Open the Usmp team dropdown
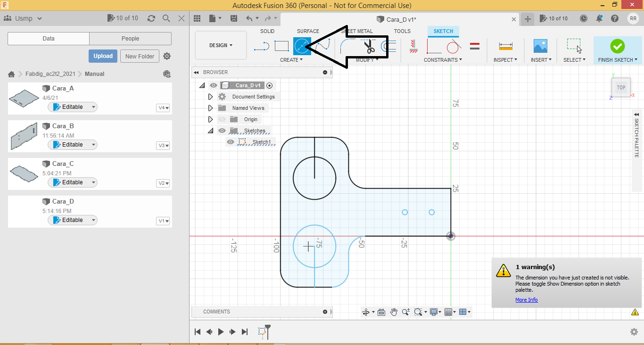The width and height of the screenshot is (644, 345). [x=23, y=18]
